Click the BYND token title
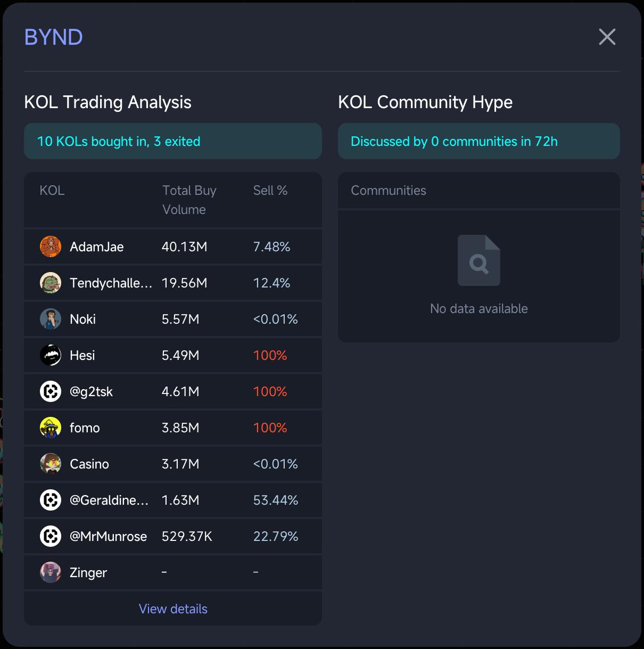 tap(53, 37)
